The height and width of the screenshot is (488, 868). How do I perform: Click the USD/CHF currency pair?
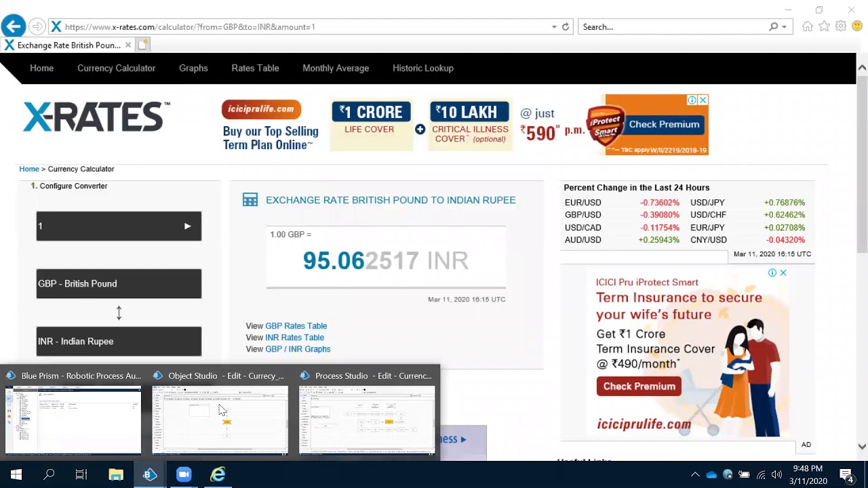point(708,215)
